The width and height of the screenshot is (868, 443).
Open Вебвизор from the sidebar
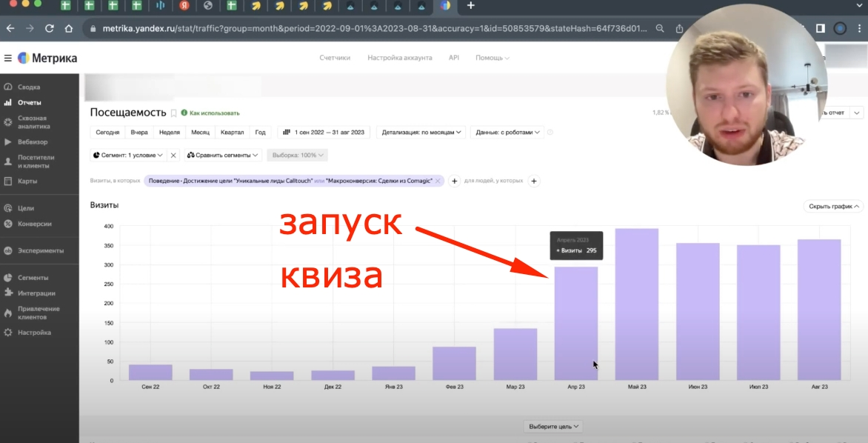[32, 141]
